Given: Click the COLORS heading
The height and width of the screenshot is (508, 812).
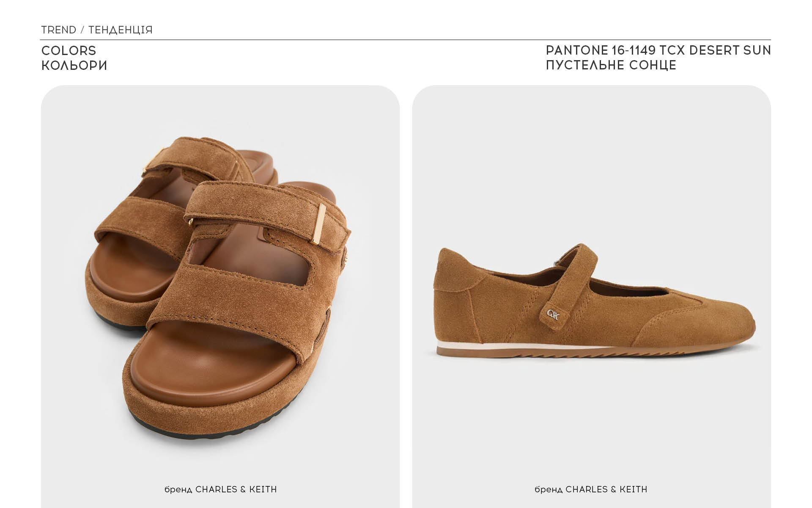Looking at the screenshot, I should tap(69, 51).
